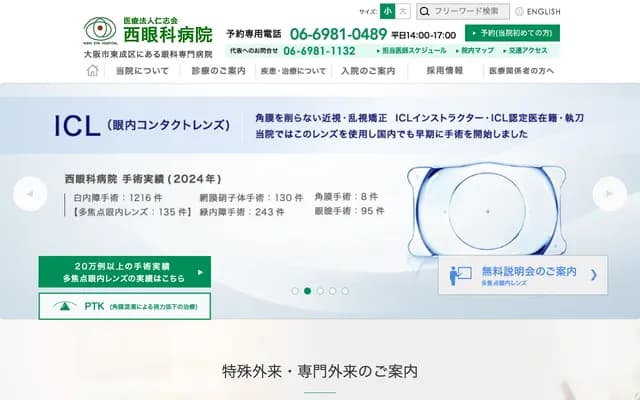Select first carousel dot
This screenshot has width=640, height=400.
[x=295, y=291]
